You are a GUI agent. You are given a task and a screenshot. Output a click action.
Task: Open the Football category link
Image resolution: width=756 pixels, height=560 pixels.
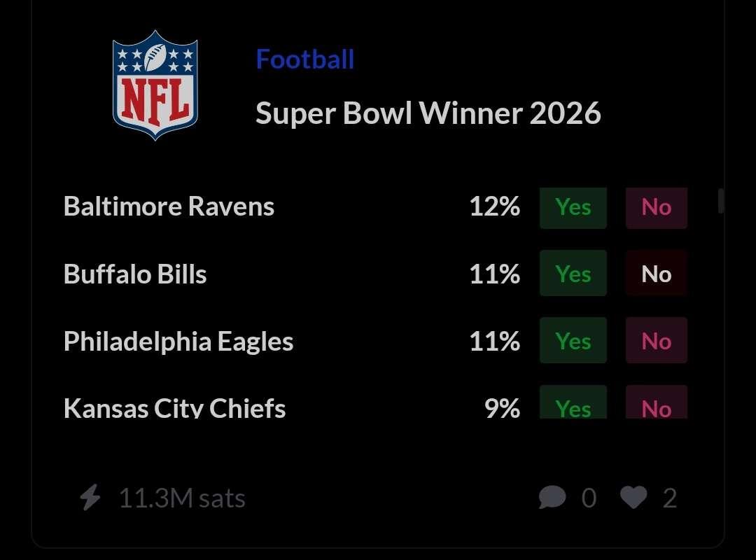(304, 59)
